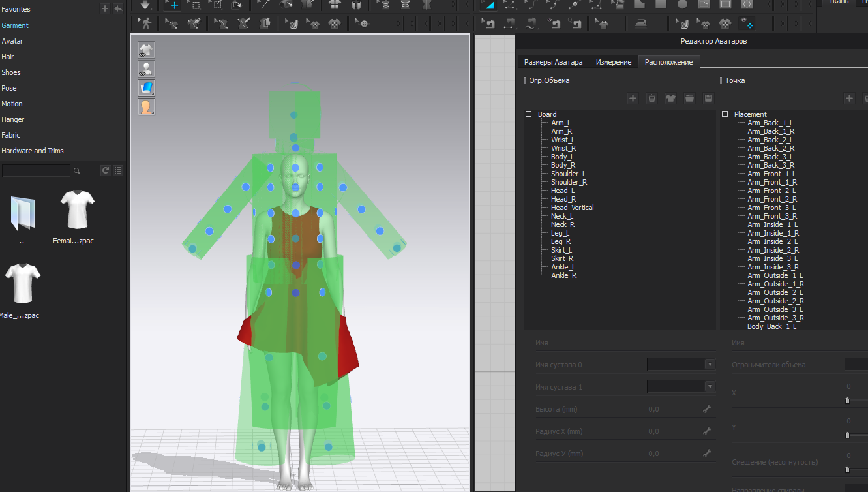Click the save disk icon under Огр.Объема
The image size is (868, 492).
click(708, 98)
